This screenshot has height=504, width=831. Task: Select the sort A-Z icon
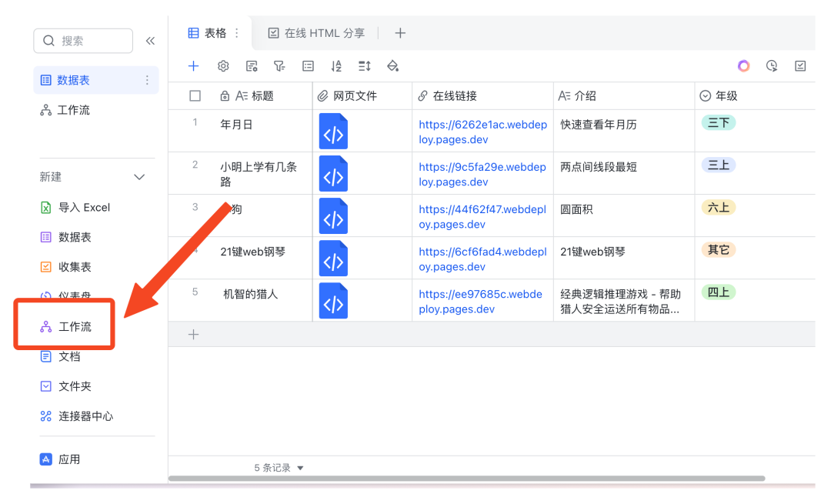[335, 66]
